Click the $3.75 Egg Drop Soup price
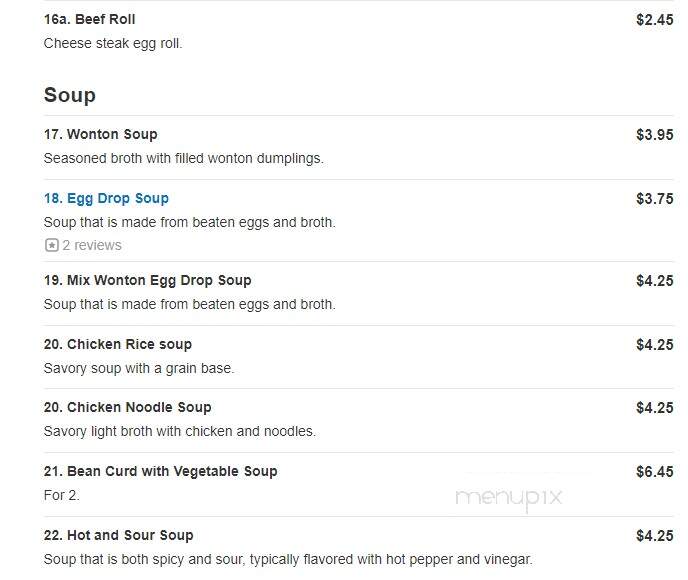The image size is (688, 580). [655, 199]
